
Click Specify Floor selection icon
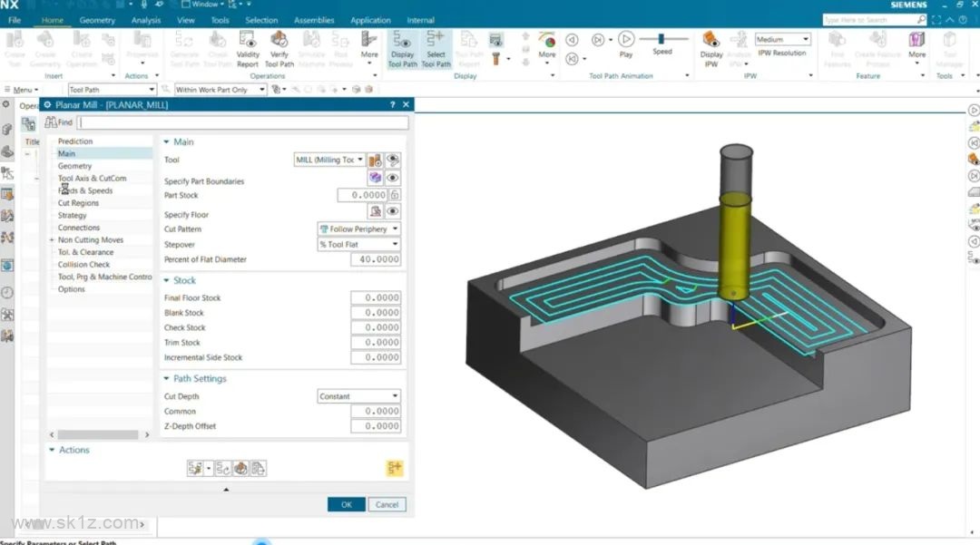click(x=375, y=211)
